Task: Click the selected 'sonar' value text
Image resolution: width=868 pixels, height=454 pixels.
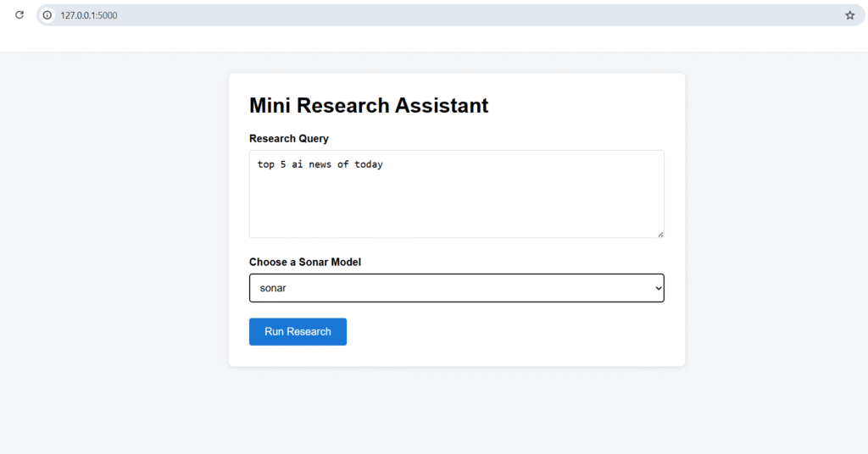Action: click(x=273, y=288)
